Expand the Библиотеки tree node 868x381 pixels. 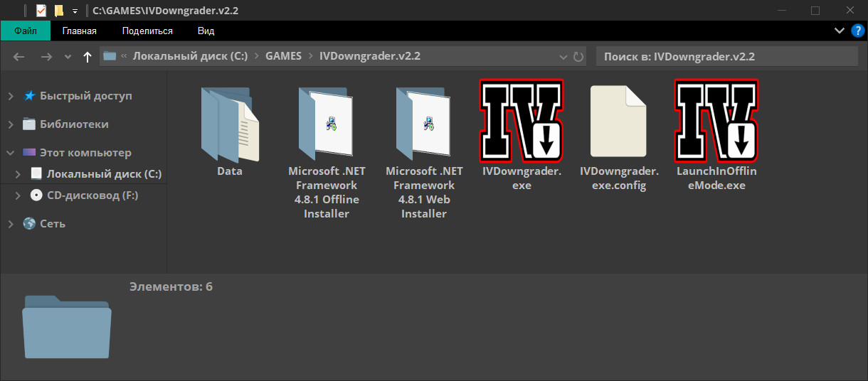coord(11,124)
